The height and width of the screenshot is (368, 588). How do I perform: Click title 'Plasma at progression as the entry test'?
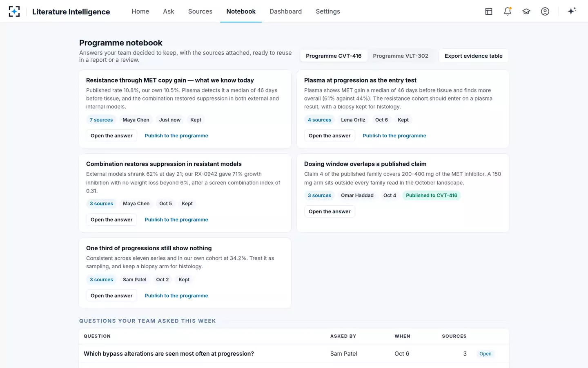coord(360,80)
